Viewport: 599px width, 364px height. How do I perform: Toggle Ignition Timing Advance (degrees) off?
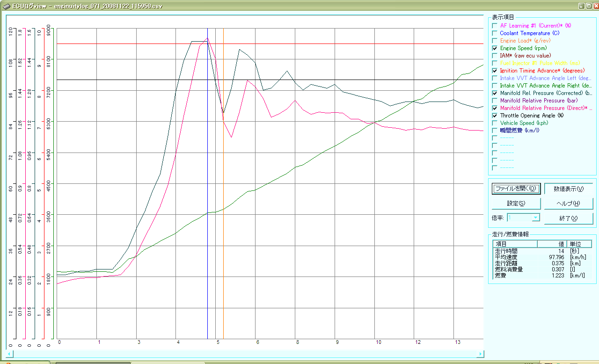(x=495, y=71)
